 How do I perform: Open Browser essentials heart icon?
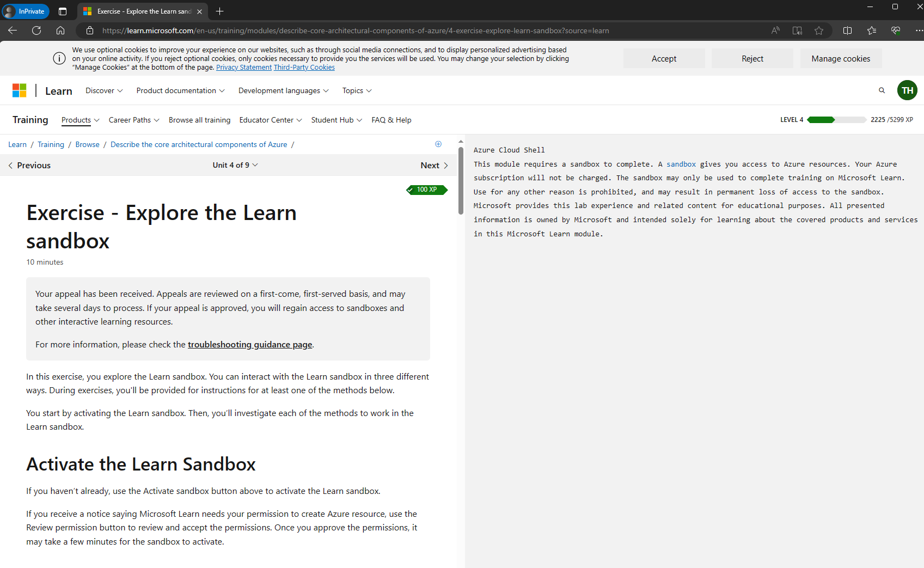coord(896,30)
